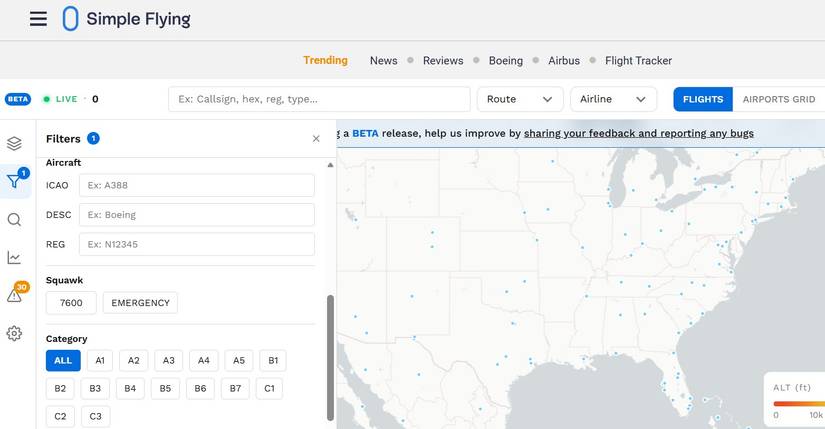This screenshot has width=825, height=429.
Task: Toggle the A2 category filter
Action: click(x=134, y=361)
